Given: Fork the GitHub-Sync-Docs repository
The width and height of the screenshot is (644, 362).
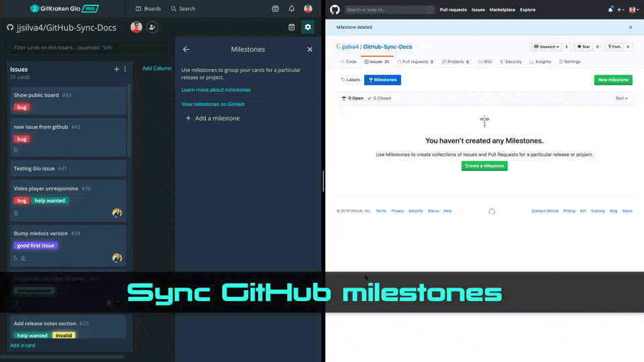Looking at the screenshot, I should pyautogui.click(x=614, y=47).
